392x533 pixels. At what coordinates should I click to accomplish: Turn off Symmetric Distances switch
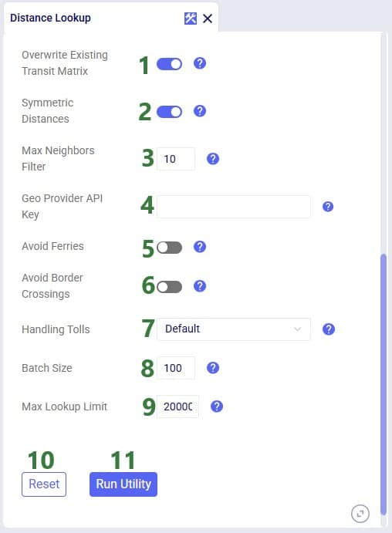[169, 112]
